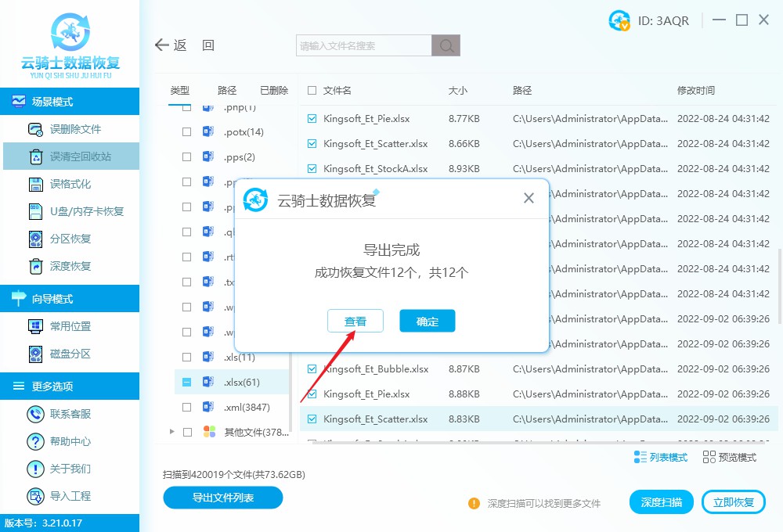This screenshot has height=532, width=783.
Task: Select the .xml(3847) type row
Action: click(232, 408)
